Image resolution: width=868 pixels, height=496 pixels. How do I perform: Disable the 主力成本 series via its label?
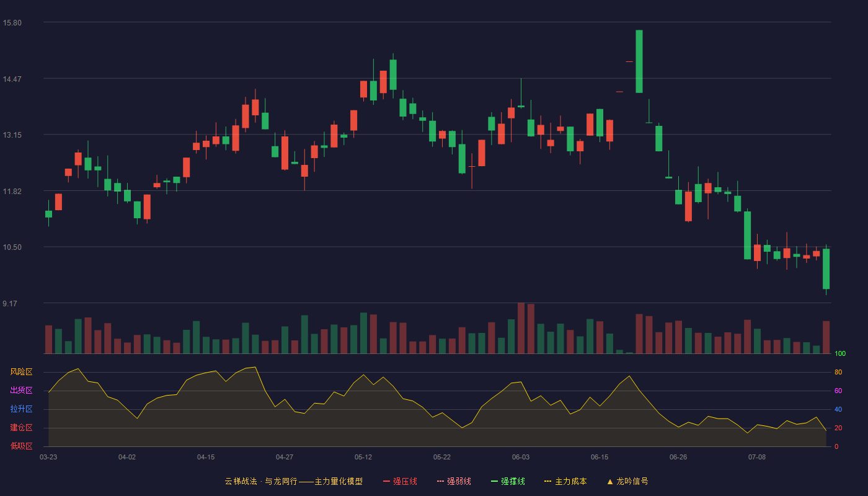[570, 481]
